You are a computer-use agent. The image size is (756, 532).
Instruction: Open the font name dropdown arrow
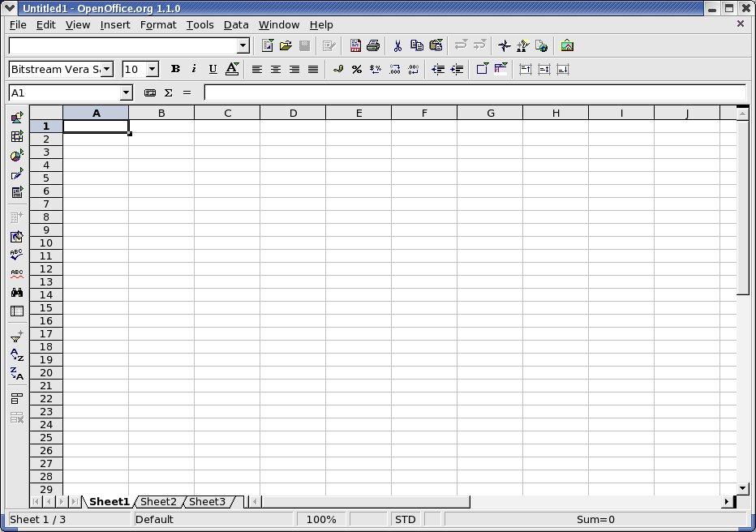pyautogui.click(x=108, y=69)
